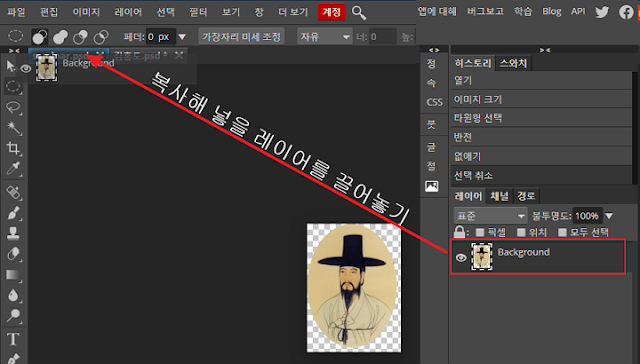Open the 자유 selection style dropdown
This screenshot has width=640, height=364.
pyautogui.click(x=324, y=37)
